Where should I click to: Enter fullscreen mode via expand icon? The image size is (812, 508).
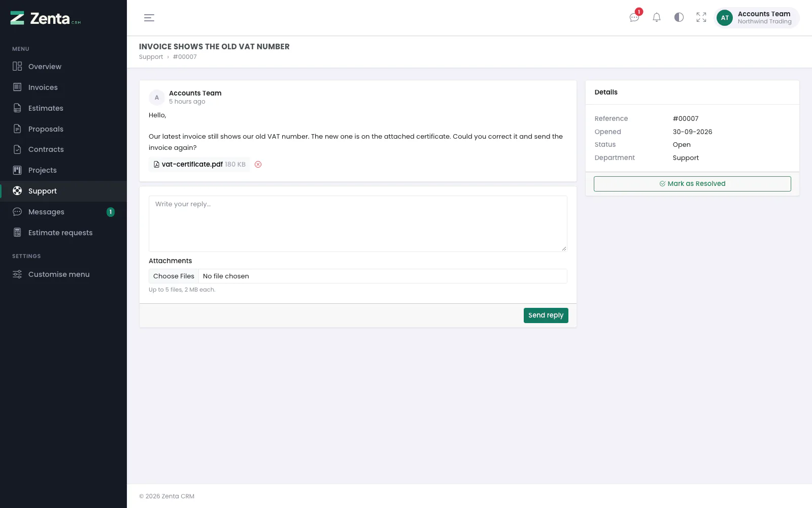point(701,17)
